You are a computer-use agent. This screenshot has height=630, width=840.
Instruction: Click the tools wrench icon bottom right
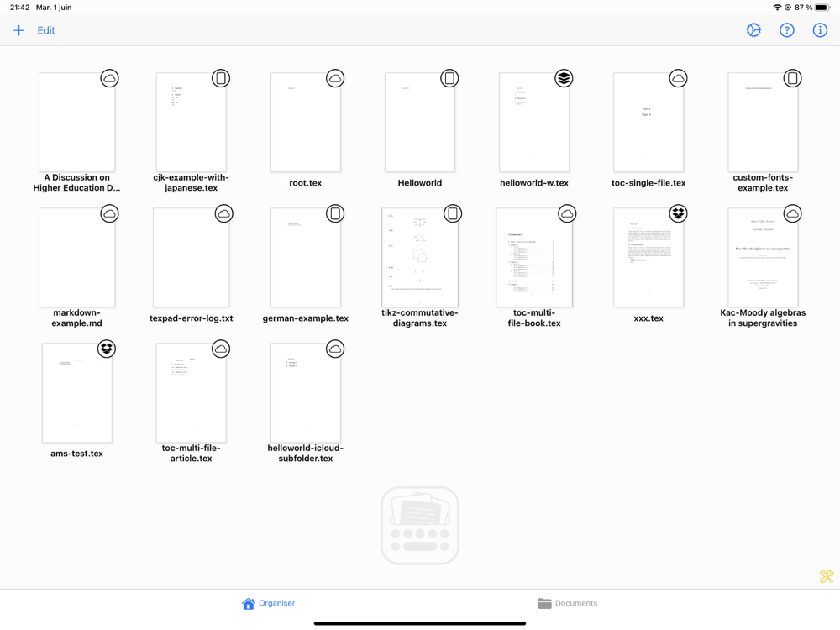(x=827, y=576)
